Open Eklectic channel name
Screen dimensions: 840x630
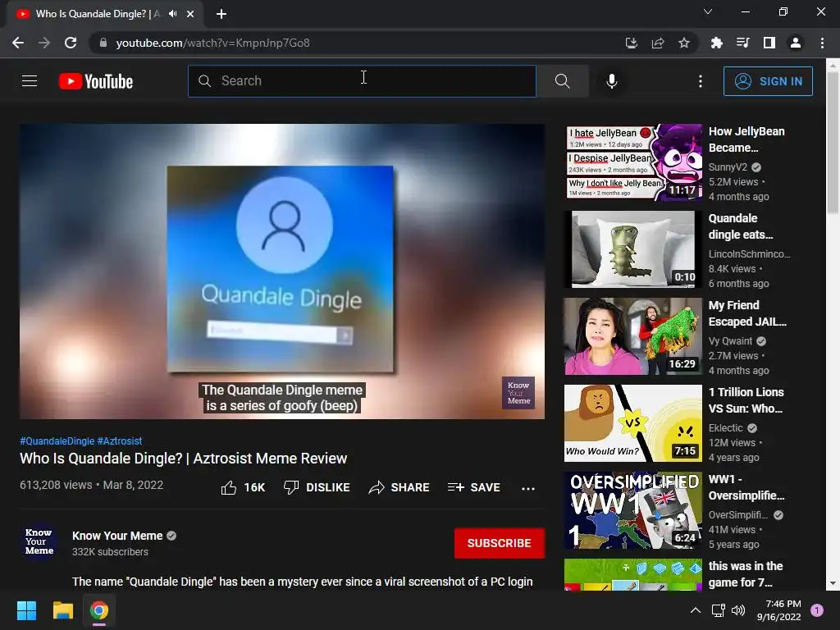(725, 427)
